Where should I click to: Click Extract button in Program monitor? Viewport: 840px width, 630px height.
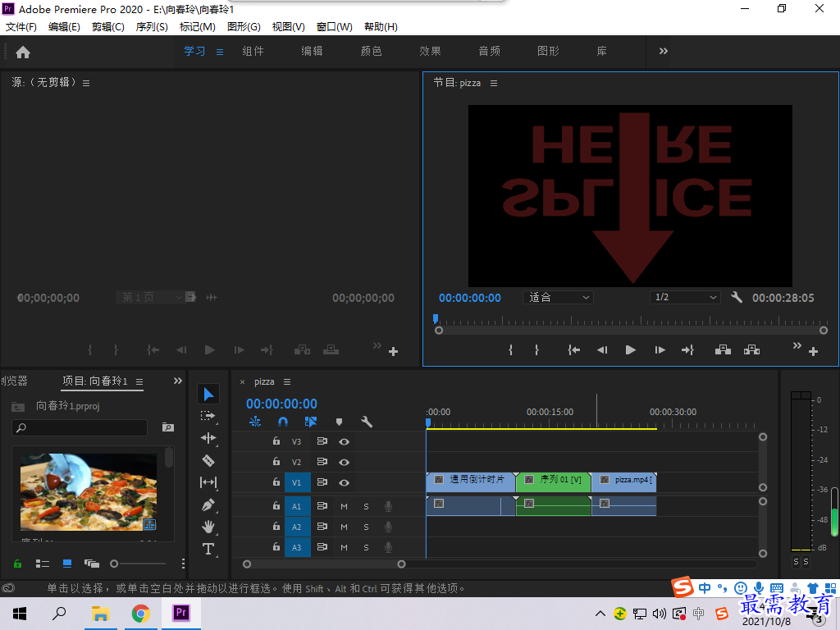(x=751, y=349)
